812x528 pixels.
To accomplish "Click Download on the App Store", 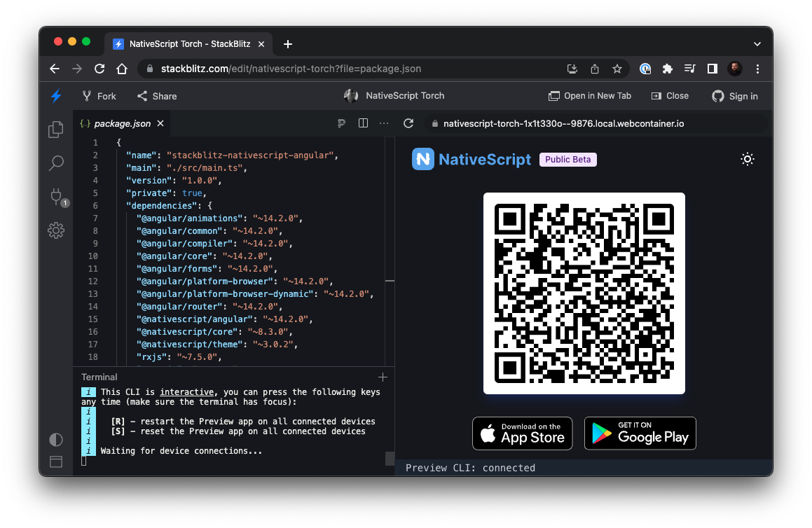I will click(x=522, y=433).
